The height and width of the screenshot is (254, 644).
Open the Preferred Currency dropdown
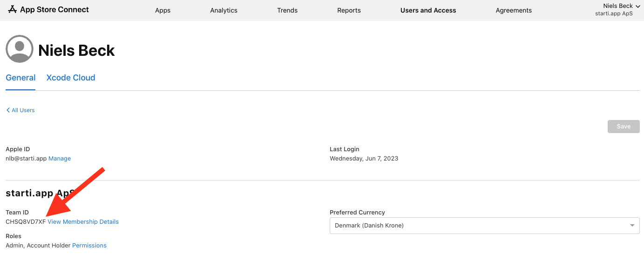click(x=484, y=226)
